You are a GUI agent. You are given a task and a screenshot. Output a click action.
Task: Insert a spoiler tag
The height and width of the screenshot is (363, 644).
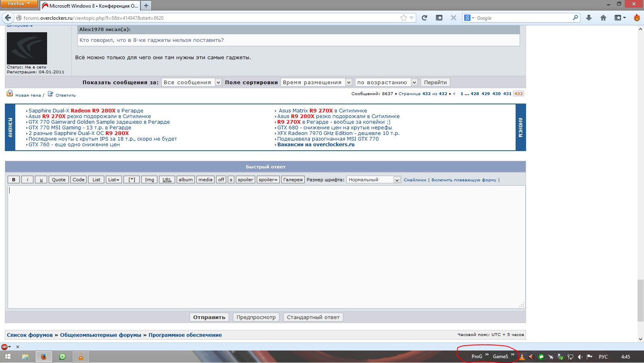point(246,180)
